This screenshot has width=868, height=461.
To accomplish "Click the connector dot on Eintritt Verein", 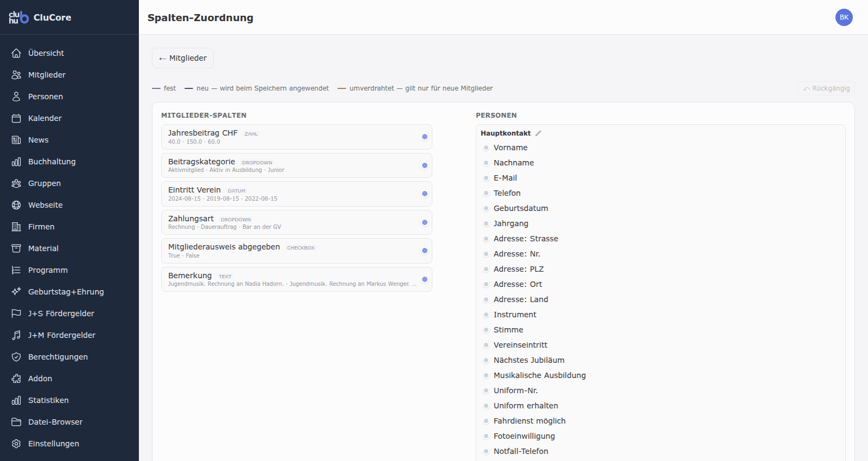I will point(425,194).
